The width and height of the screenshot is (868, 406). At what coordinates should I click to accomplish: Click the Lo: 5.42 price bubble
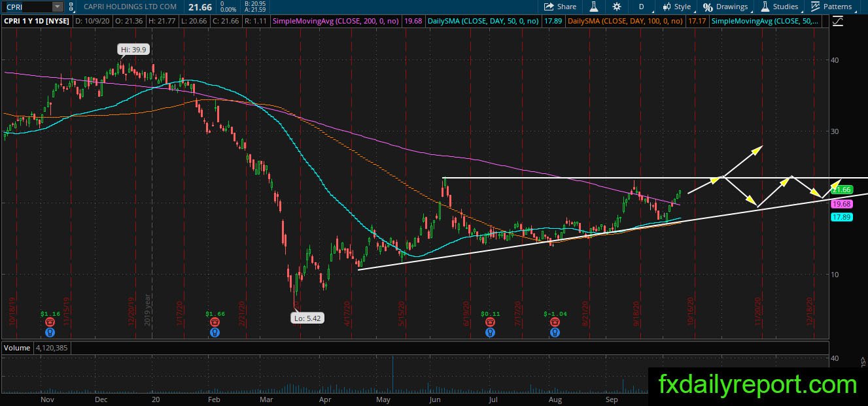(x=307, y=318)
